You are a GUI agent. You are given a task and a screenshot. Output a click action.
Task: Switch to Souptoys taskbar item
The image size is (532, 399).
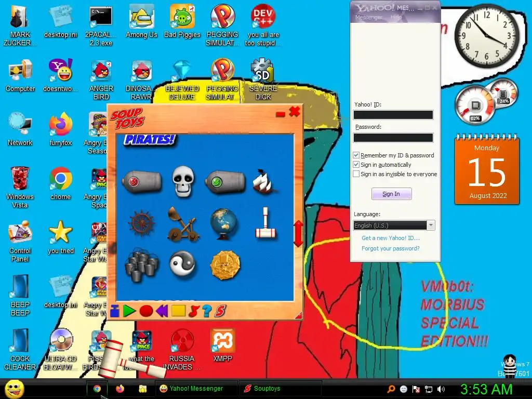pos(280,389)
